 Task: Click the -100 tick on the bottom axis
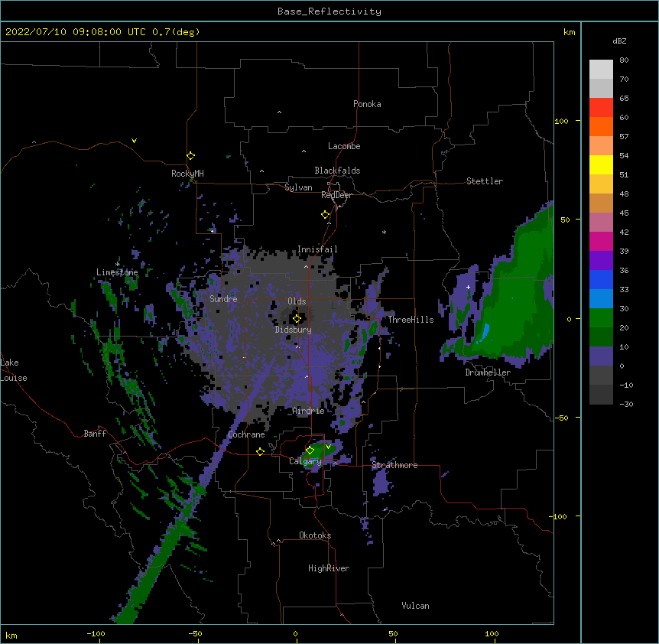(x=96, y=633)
